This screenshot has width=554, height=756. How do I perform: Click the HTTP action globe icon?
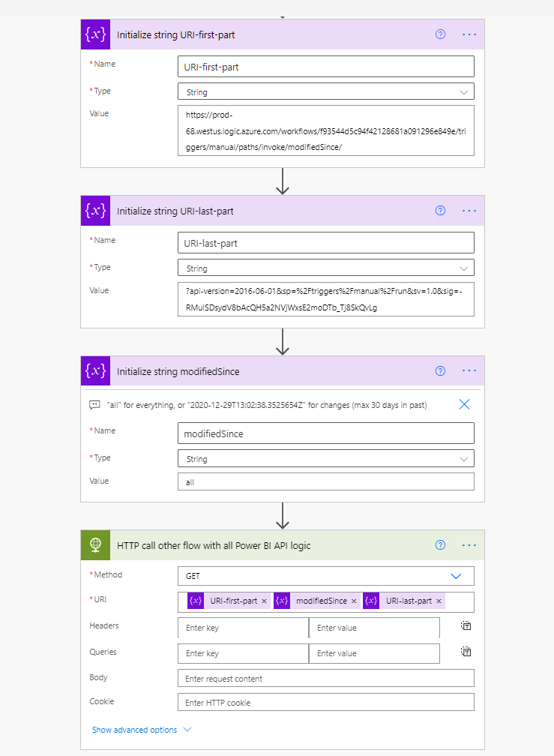[95, 545]
